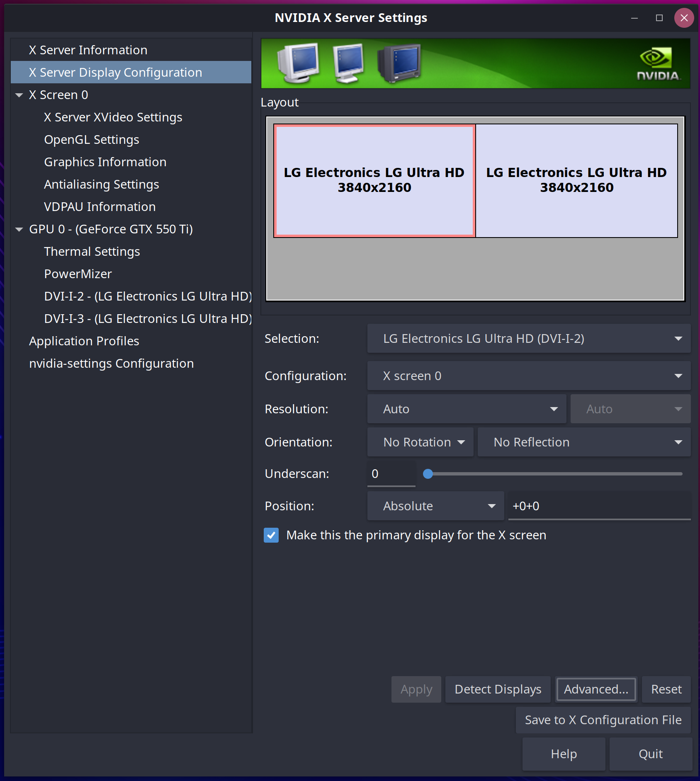Open PowerMizer settings

(x=78, y=274)
